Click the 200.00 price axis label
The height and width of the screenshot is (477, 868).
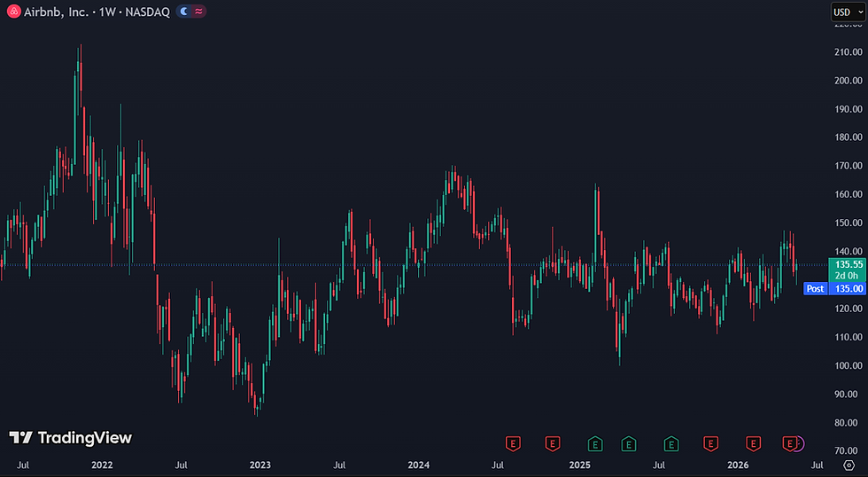849,81
